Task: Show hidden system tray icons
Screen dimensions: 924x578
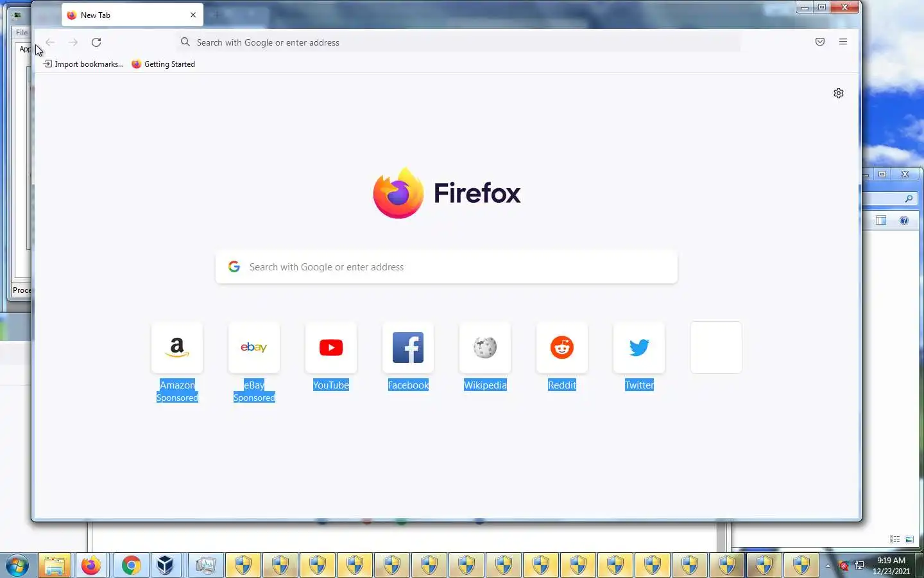Action: (828, 566)
